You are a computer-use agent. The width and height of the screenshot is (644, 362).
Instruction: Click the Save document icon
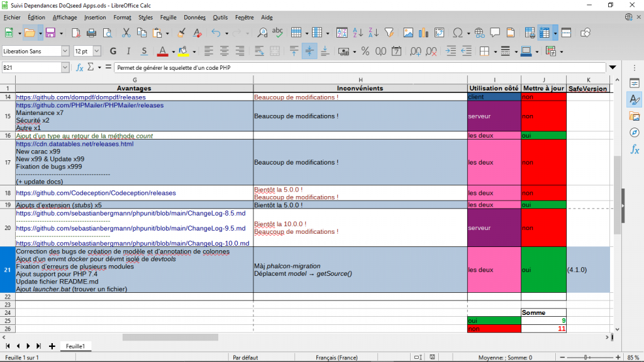pyautogui.click(x=50, y=33)
